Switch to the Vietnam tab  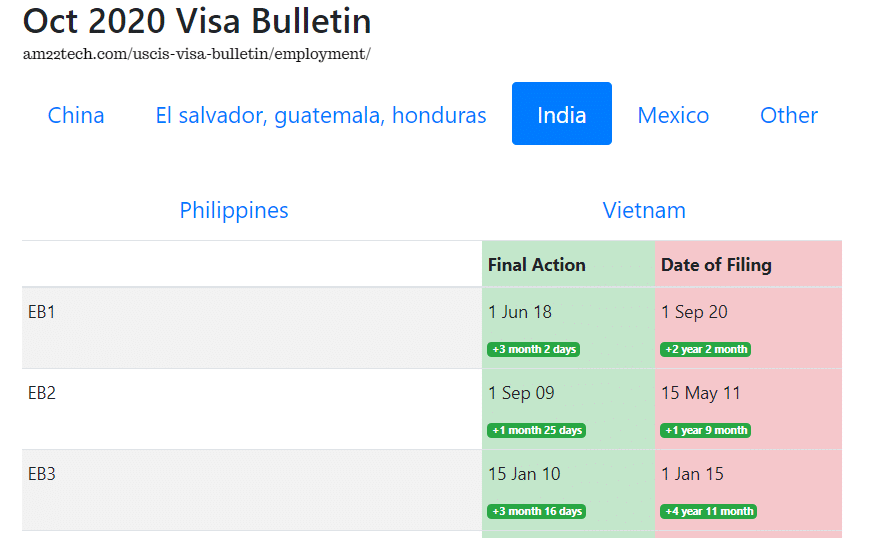pos(644,210)
